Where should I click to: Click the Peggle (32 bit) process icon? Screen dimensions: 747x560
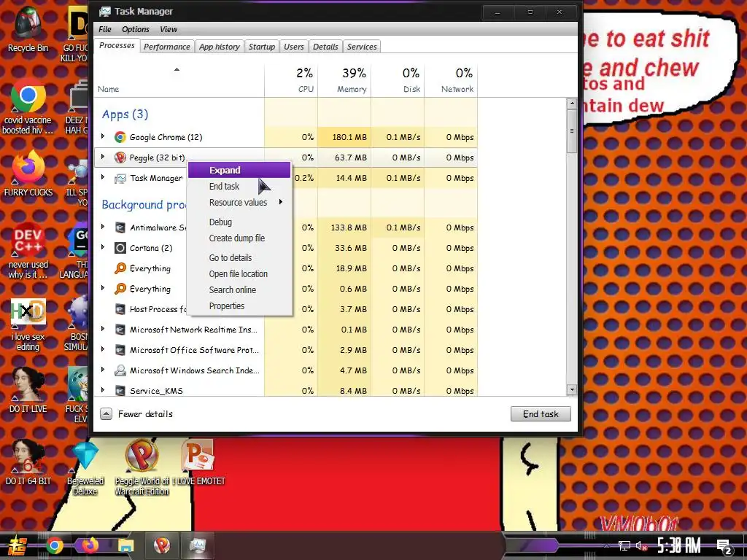pos(120,157)
